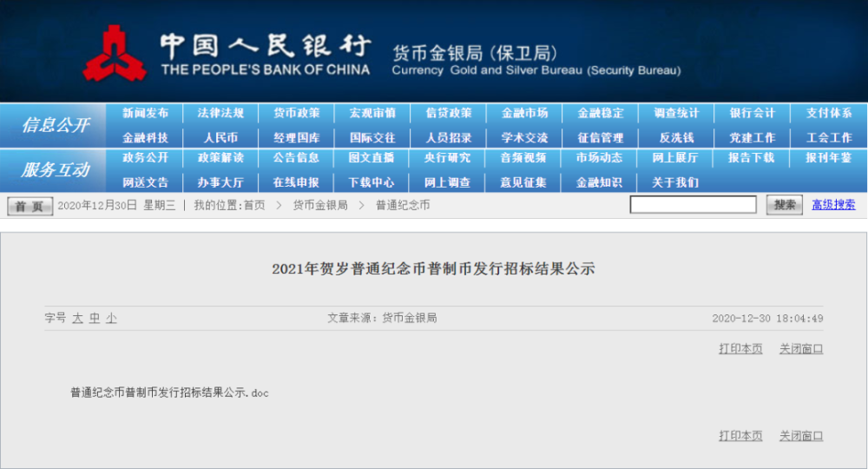Open 新闻发布 menu item
The height and width of the screenshot is (469, 868).
pyautogui.click(x=145, y=113)
